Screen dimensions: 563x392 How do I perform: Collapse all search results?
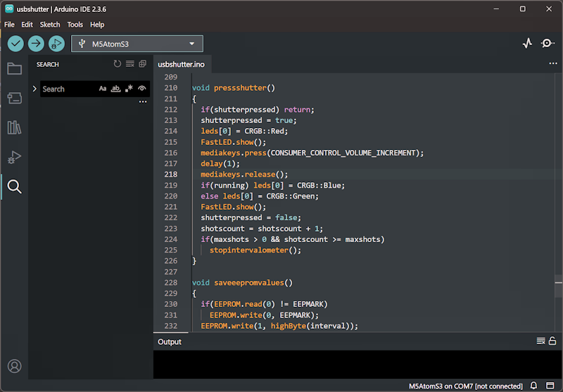pos(143,64)
